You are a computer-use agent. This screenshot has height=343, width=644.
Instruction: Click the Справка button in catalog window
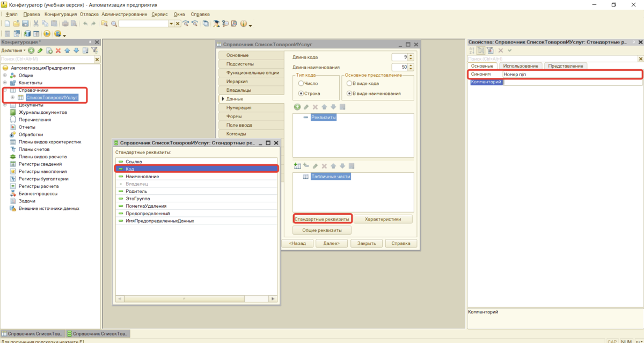tap(401, 243)
